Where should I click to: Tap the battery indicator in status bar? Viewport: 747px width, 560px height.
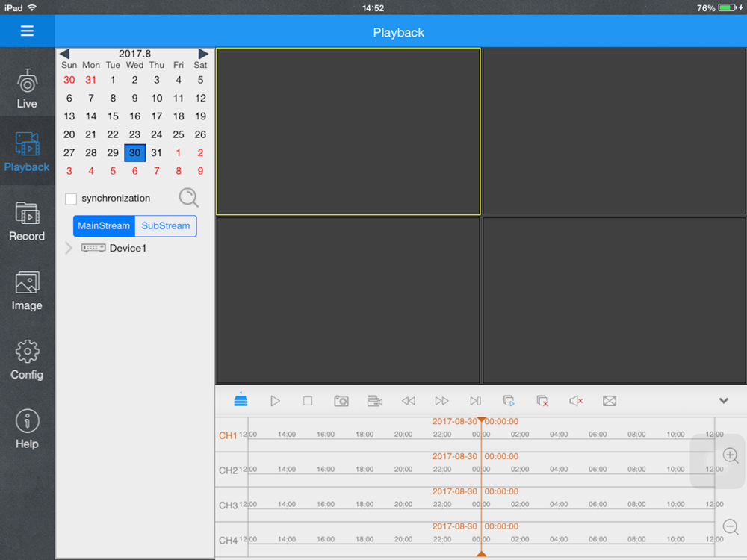tap(727, 7)
